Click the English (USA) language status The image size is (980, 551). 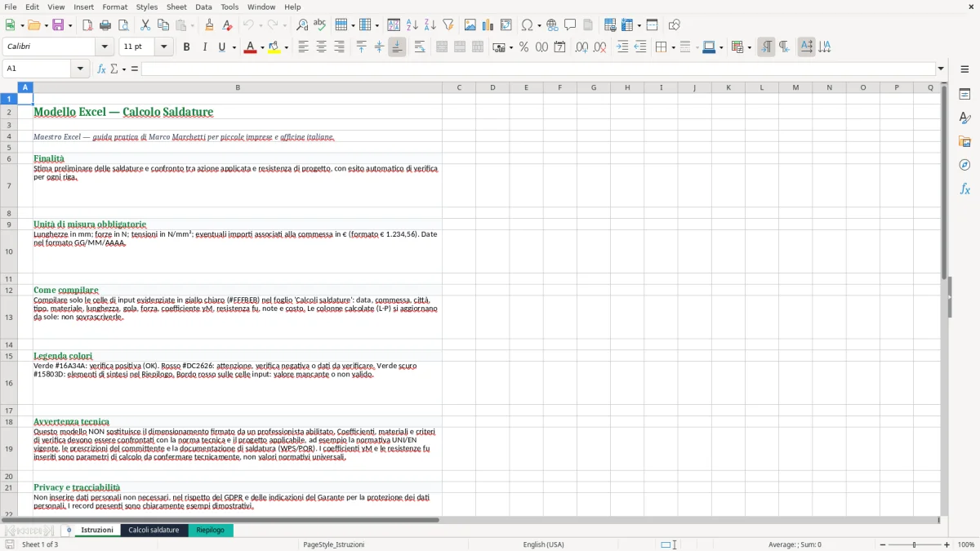[543, 544]
